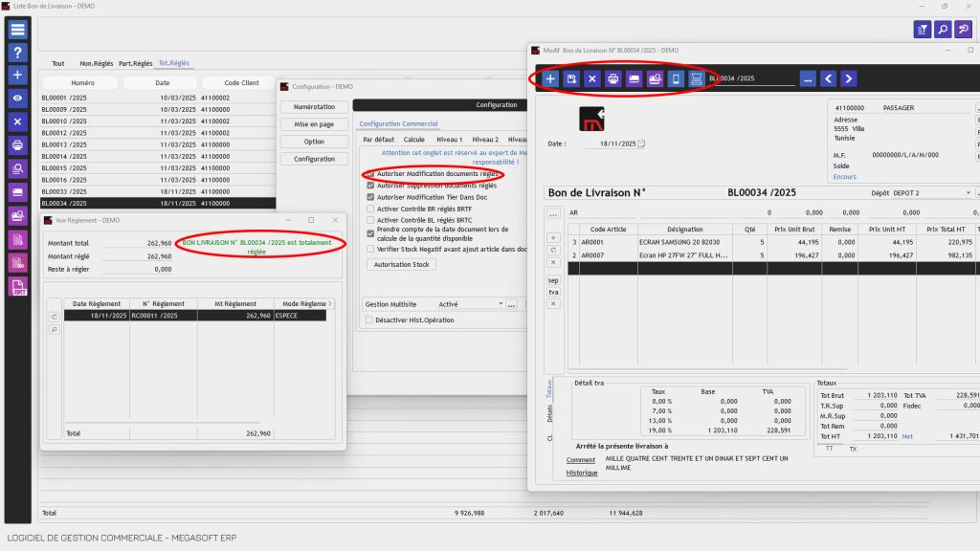
Task: Switch to the Non.Réglés tab
Action: coord(97,63)
